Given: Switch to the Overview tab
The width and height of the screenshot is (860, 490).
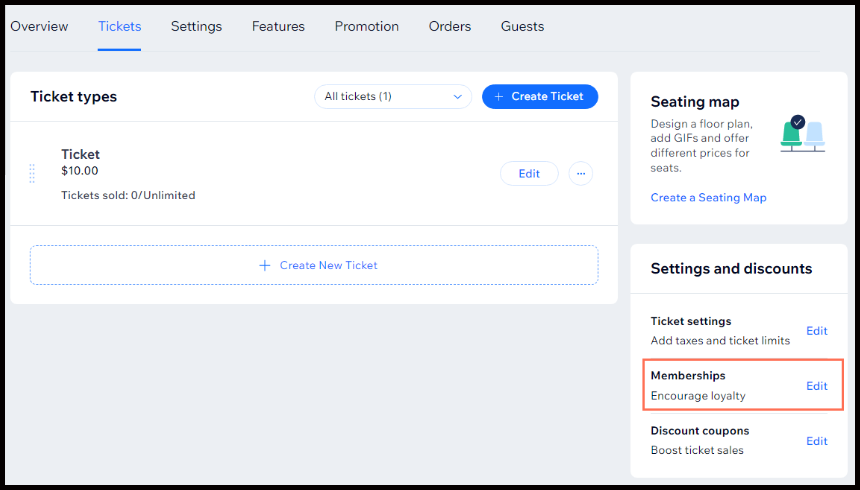Looking at the screenshot, I should coord(39,26).
